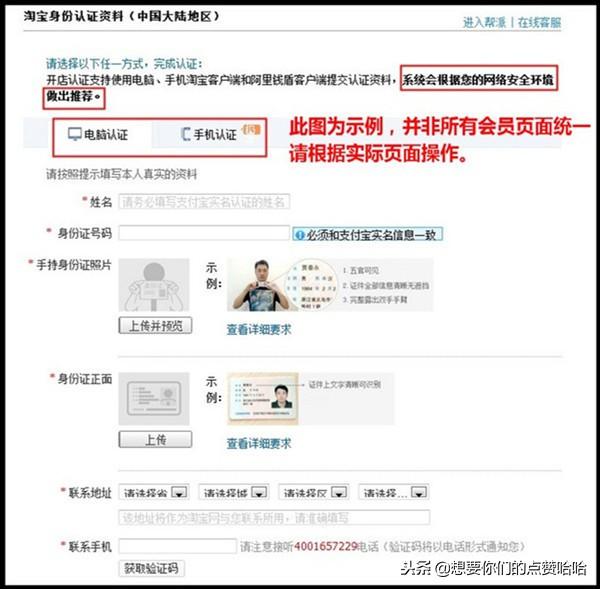Open the 在线客服 link

[x=539, y=22]
